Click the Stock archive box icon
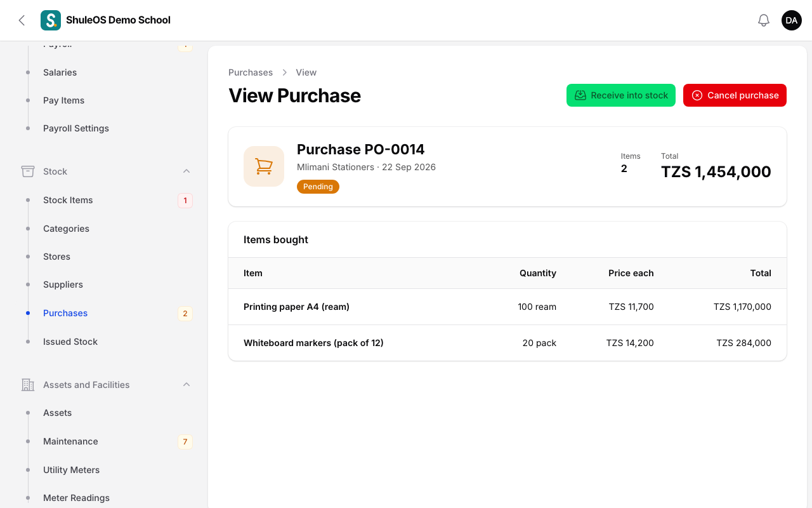This screenshot has width=812, height=508. (28, 171)
